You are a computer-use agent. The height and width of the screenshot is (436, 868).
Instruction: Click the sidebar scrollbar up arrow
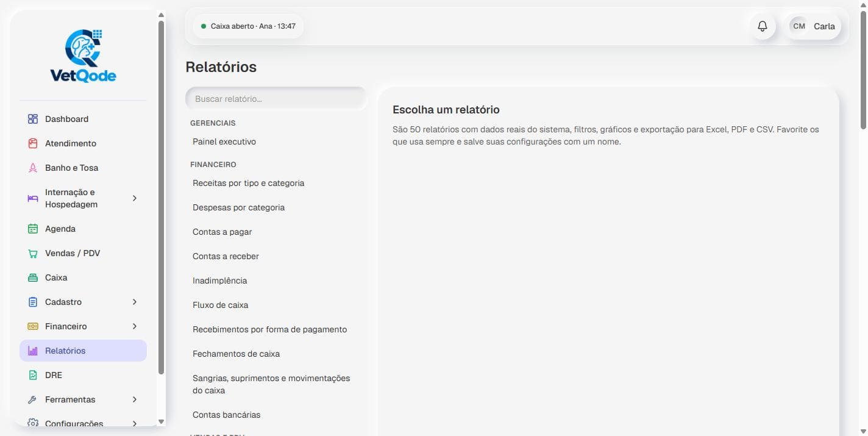pos(161,15)
